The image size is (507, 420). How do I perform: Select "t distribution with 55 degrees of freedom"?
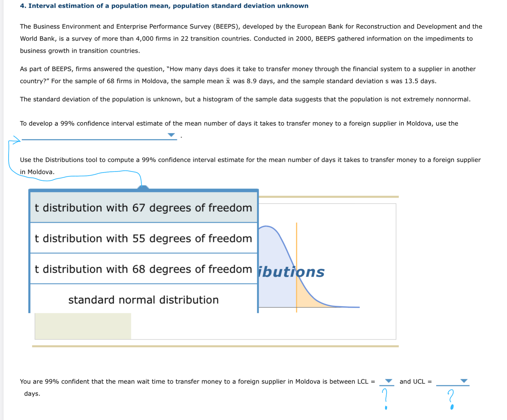coord(143,239)
